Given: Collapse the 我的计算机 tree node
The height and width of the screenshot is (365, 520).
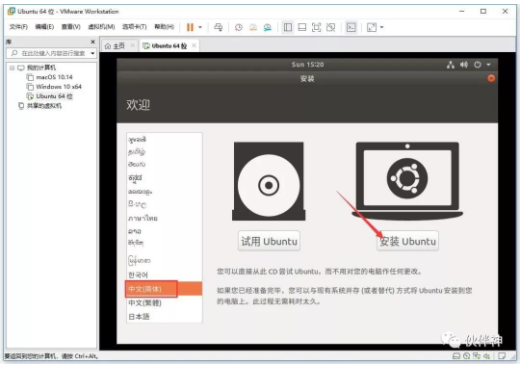Looking at the screenshot, I should (x=12, y=68).
